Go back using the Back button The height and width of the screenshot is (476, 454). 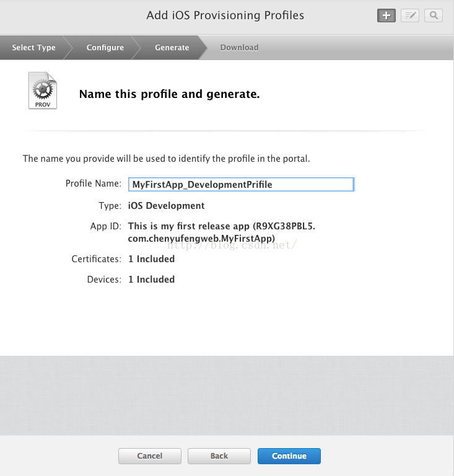(219, 456)
